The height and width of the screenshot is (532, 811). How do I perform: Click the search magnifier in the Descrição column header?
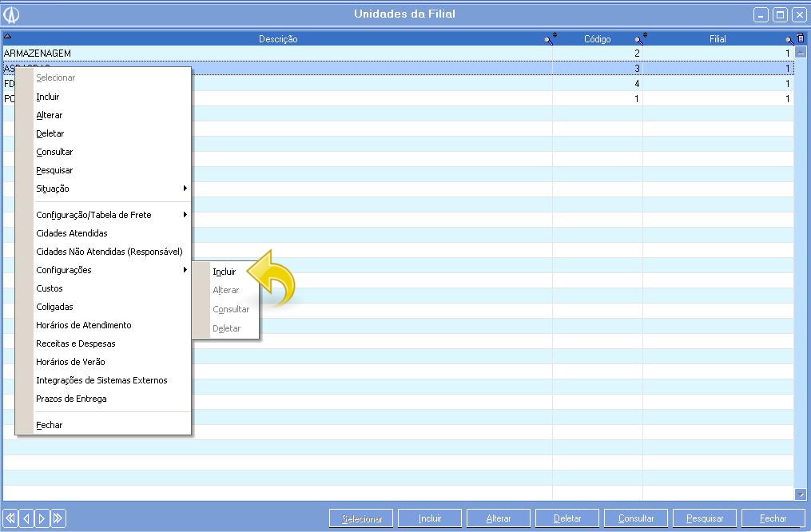click(550, 38)
